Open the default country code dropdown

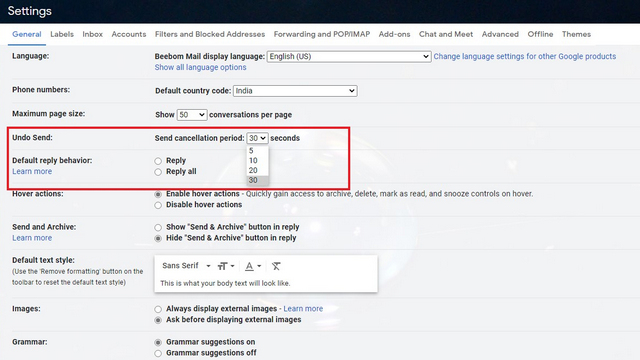pos(295,91)
